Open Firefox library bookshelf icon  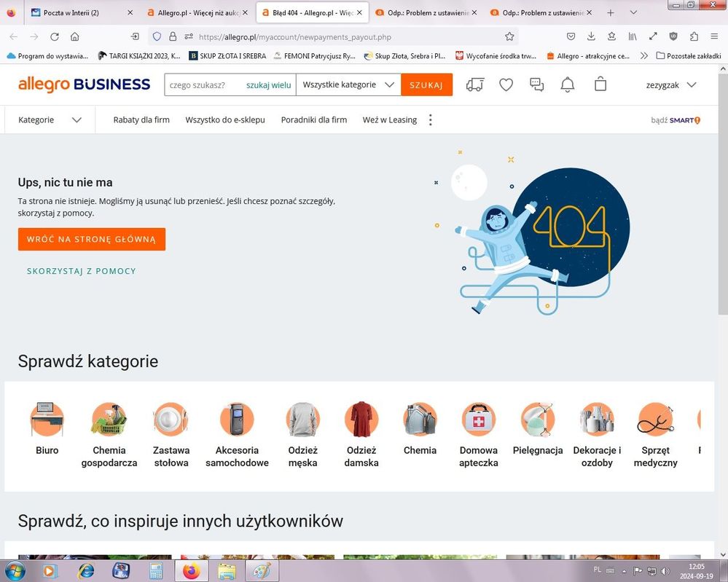point(633,36)
